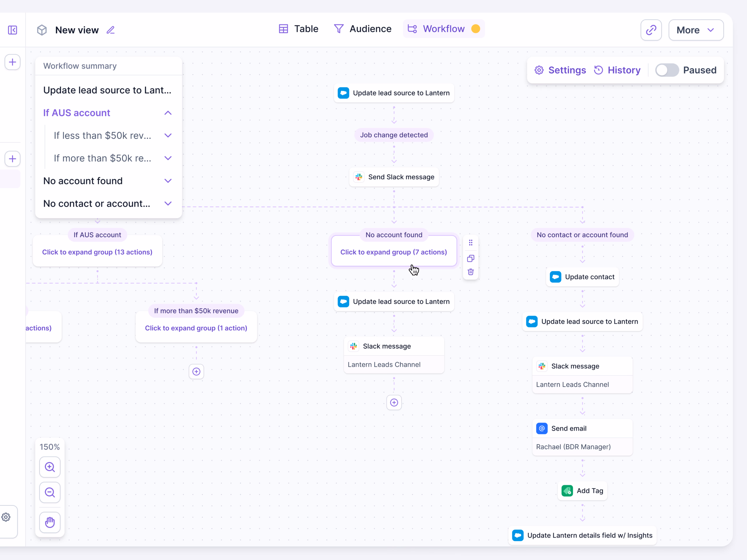Add step below the 1 action group
This screenshot has height=560, width=747.
pos(196,372)
